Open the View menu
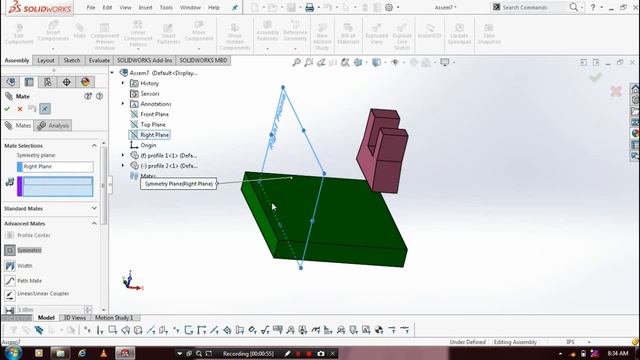The width and height of the screenshot is (640, 360). tap(125, 7)
